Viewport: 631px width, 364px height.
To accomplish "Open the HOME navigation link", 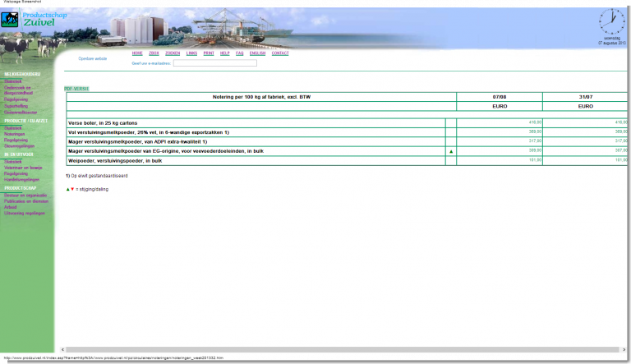I will coord(137,53).
